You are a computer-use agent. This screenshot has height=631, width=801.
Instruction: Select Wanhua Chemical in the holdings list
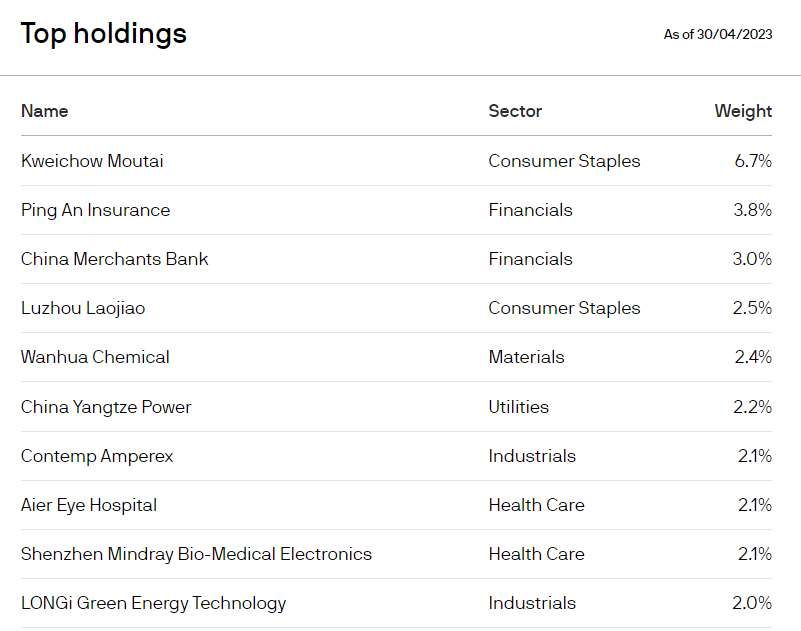pyautogui.click(x=95, y=357)
